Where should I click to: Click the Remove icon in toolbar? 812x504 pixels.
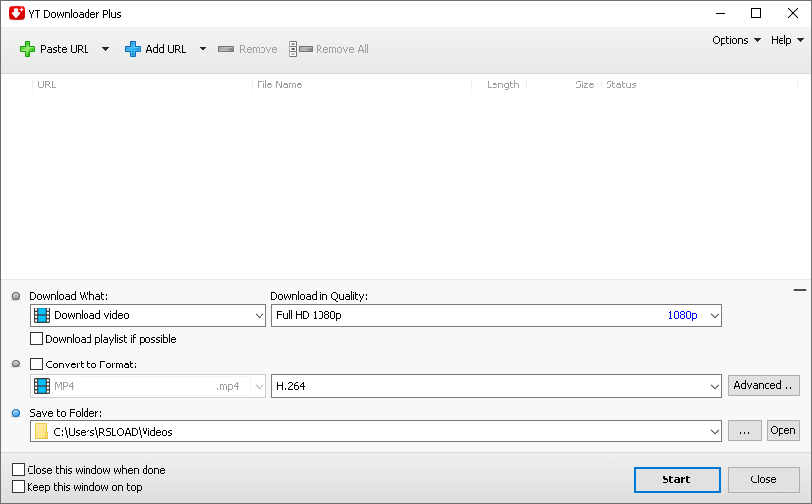(x=226, y=49)
